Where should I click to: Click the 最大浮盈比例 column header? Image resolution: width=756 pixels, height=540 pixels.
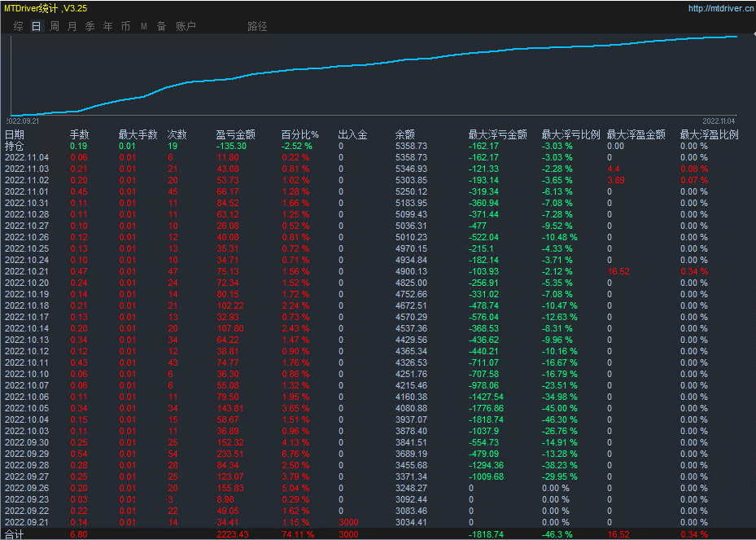click(710, 134)
